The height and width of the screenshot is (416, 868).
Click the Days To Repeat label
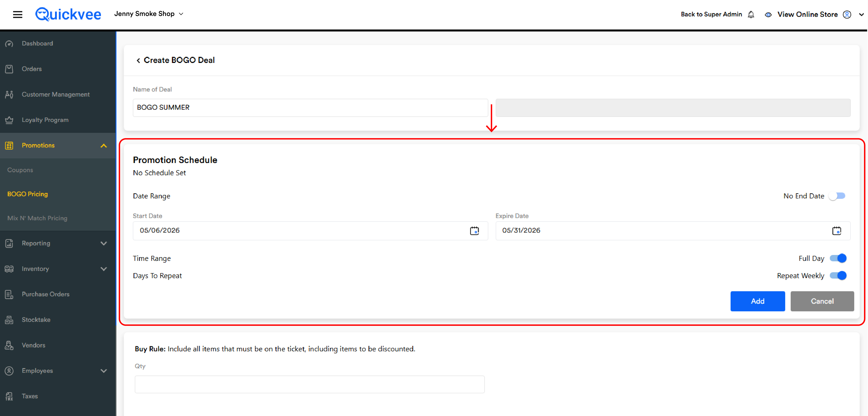pyautogui.click(x=157, y=276)
